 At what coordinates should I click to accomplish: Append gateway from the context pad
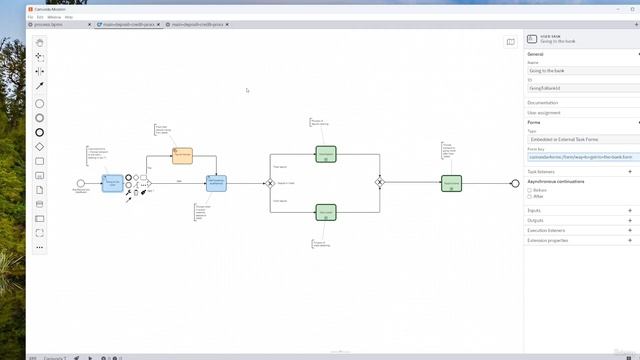[x=136, y=178]
